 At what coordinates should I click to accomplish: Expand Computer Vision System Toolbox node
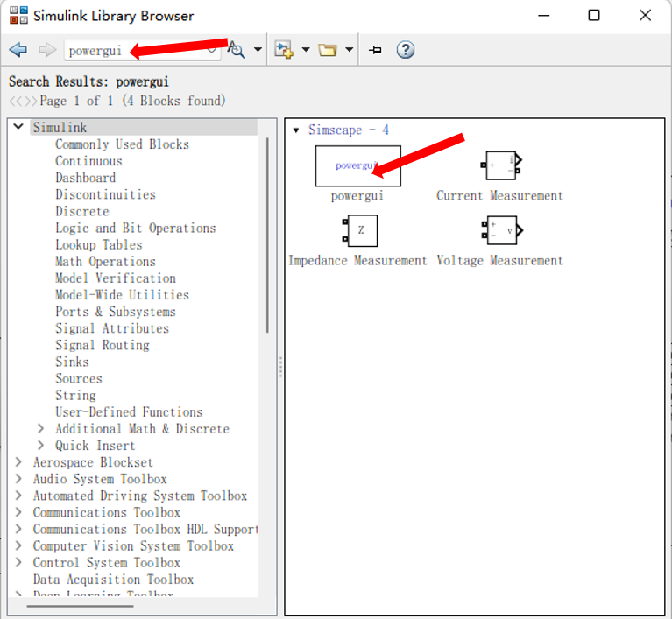pos(18,545)
